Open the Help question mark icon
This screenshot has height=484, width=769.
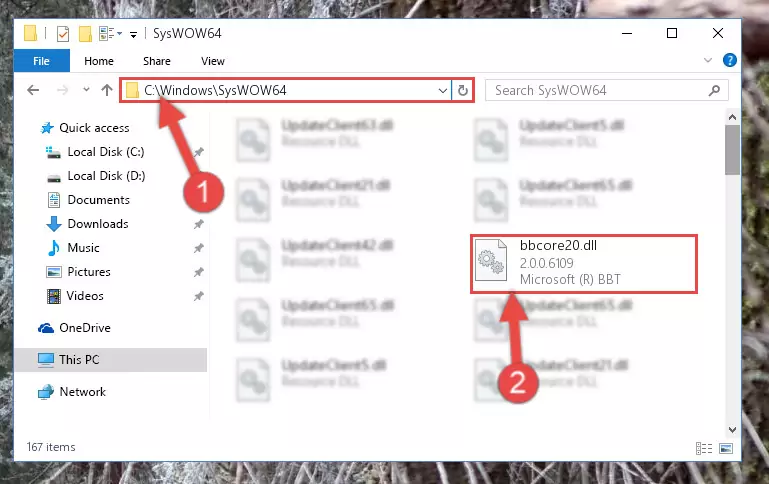point(729,60)
